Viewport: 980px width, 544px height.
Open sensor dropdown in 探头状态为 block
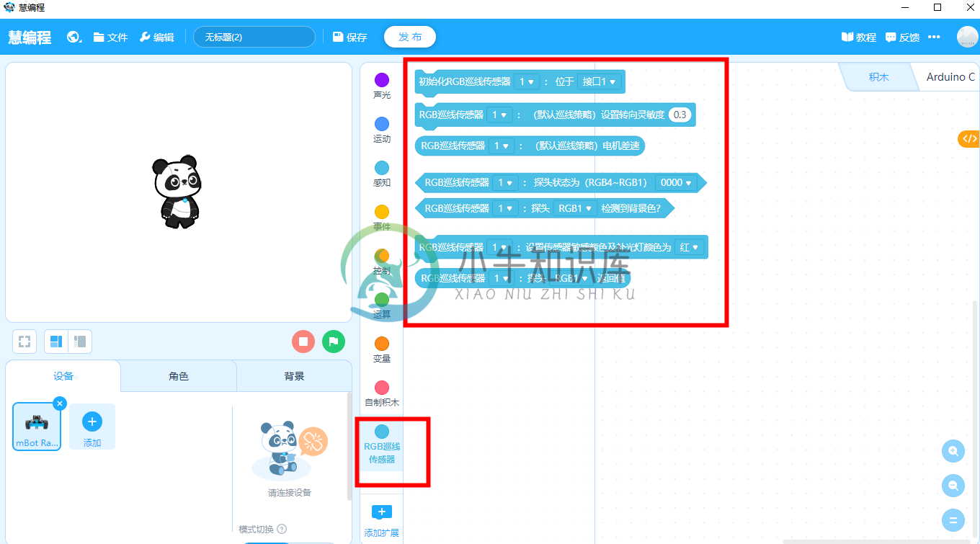point(505,183)
